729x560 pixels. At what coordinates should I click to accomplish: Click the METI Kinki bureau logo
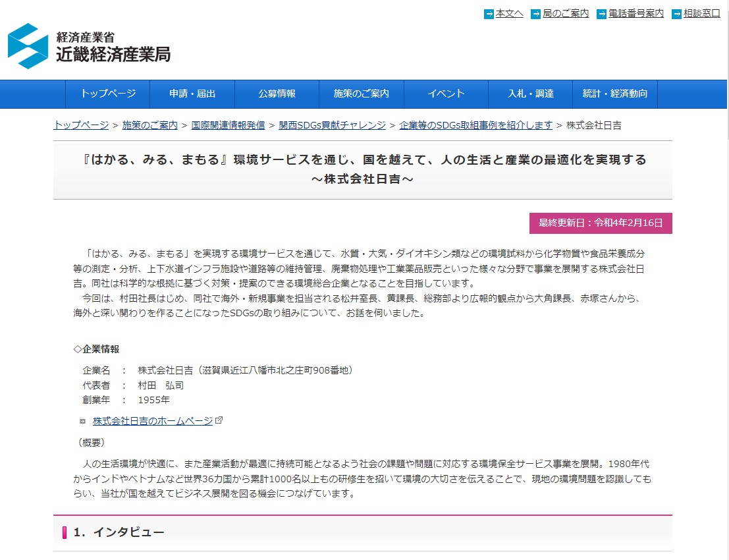pyautogui.click(x=89, y=46)
